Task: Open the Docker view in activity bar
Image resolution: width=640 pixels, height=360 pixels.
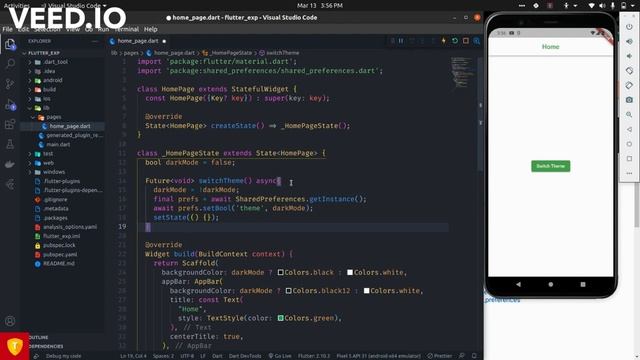Action: coord(10,164)
